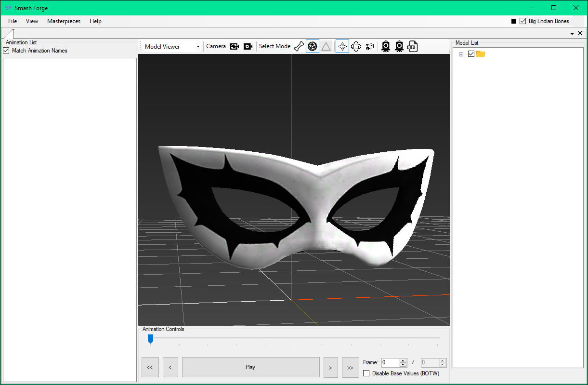The height and width of the screenshot is (385, 588).
Task: Toggle the Big Endian Bones checkbox
Action: point(523,21)
